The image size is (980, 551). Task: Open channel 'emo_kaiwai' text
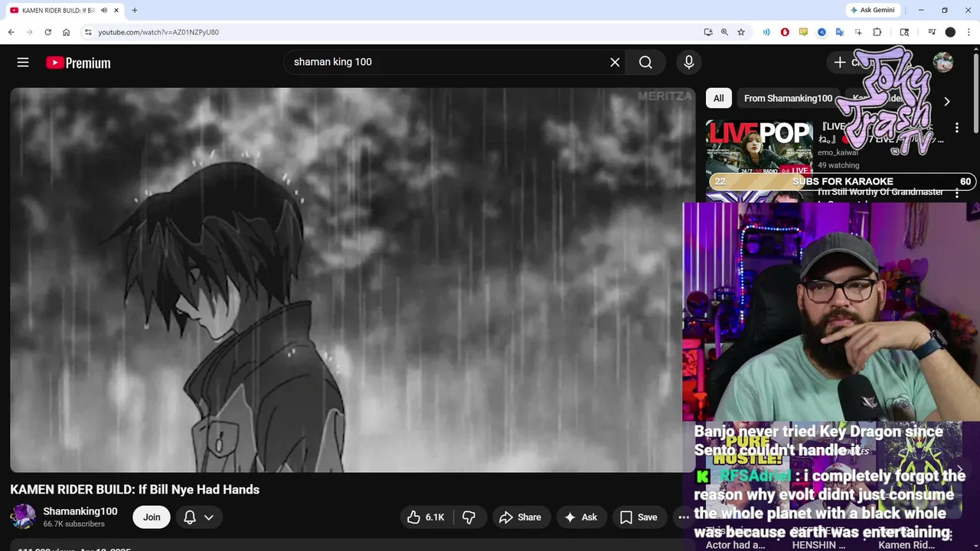838,152
